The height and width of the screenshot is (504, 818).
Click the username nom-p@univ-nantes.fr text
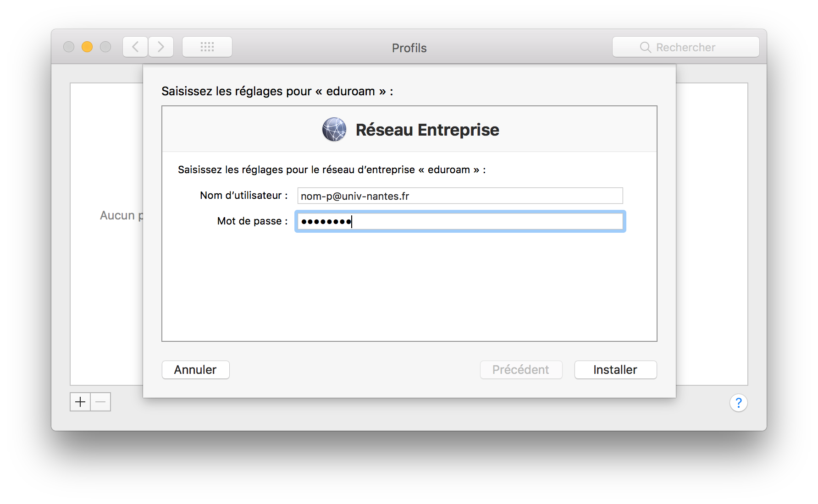354,196
